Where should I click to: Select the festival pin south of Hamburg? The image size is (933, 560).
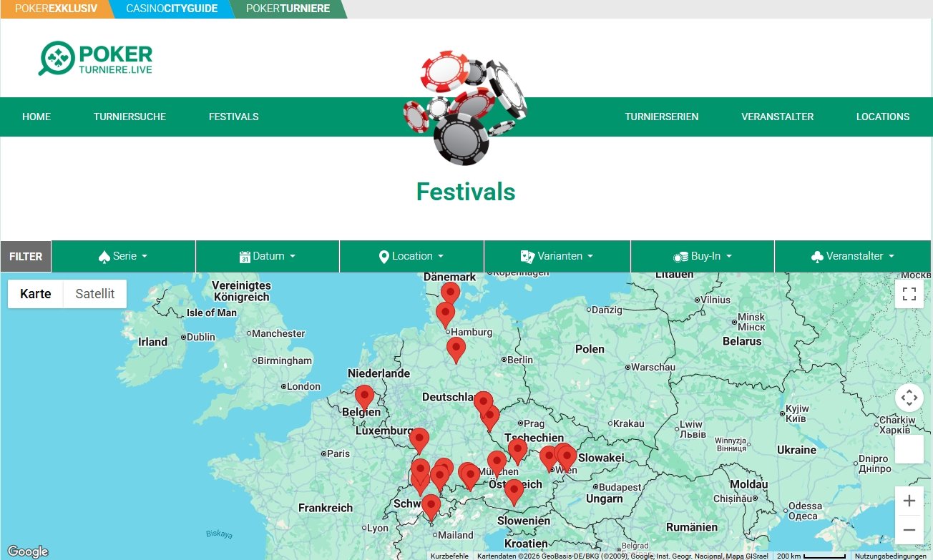(x=456, y=350)
